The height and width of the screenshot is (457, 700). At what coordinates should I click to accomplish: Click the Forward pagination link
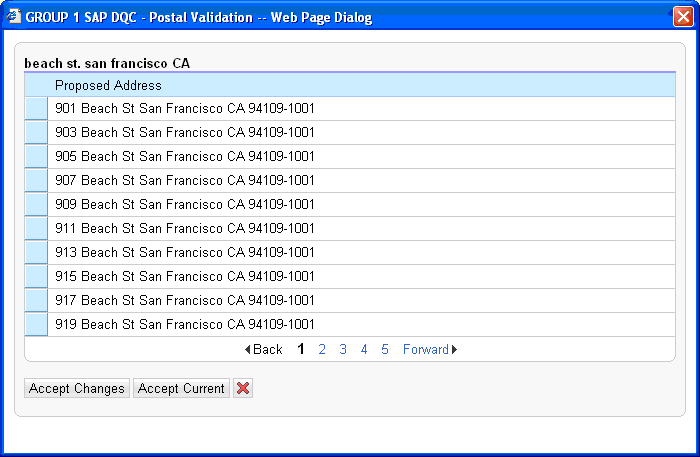click(x=429, y=350)
